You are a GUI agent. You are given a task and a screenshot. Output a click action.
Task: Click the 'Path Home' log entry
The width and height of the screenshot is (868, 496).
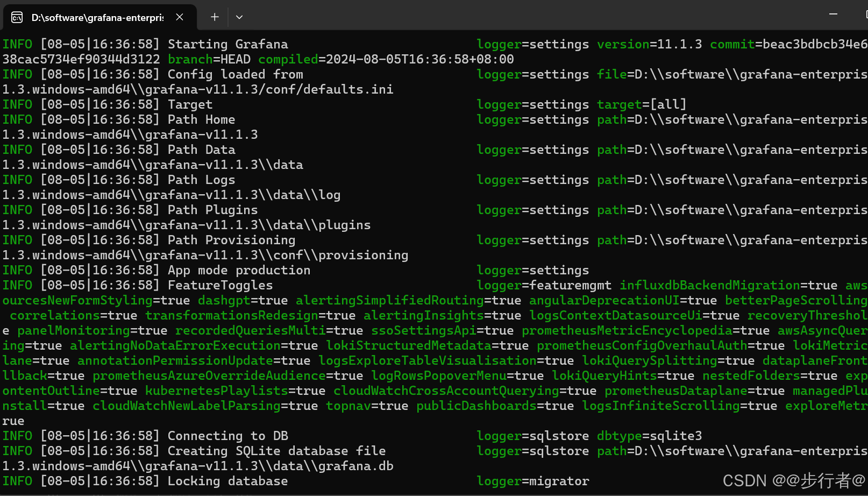[202, 119]
